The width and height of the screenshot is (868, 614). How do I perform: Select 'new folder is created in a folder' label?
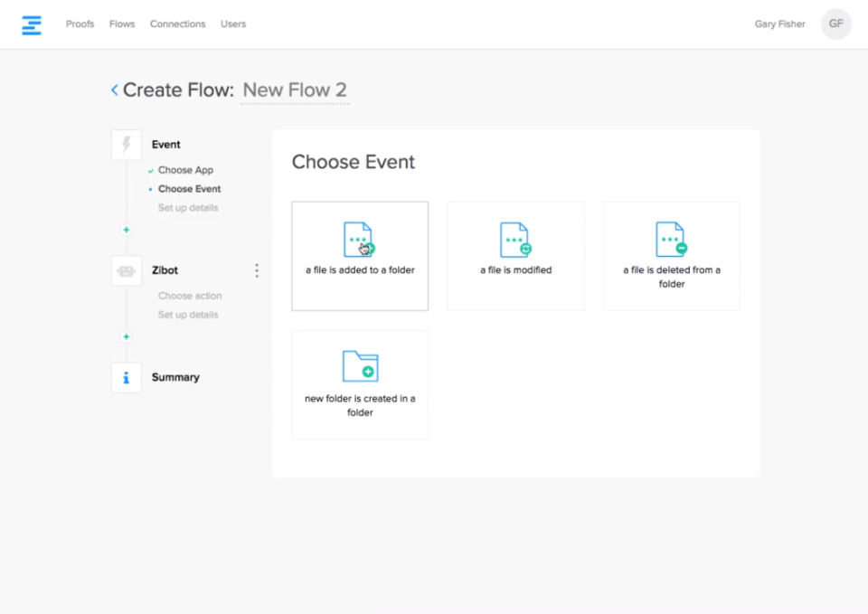(x=360, y=405)
